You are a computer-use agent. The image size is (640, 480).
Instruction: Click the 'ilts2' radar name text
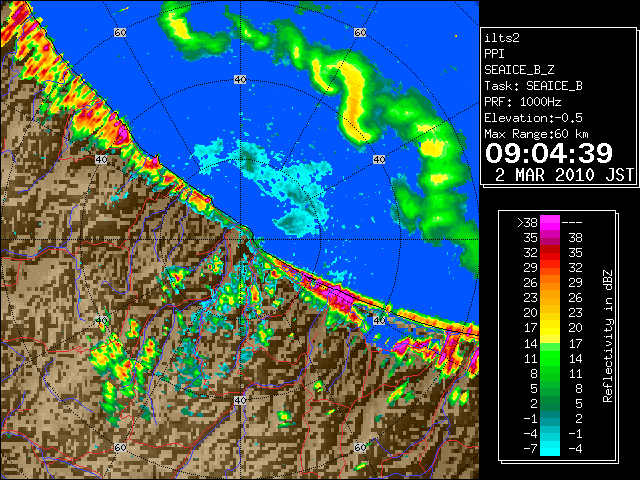click(502, 38)
